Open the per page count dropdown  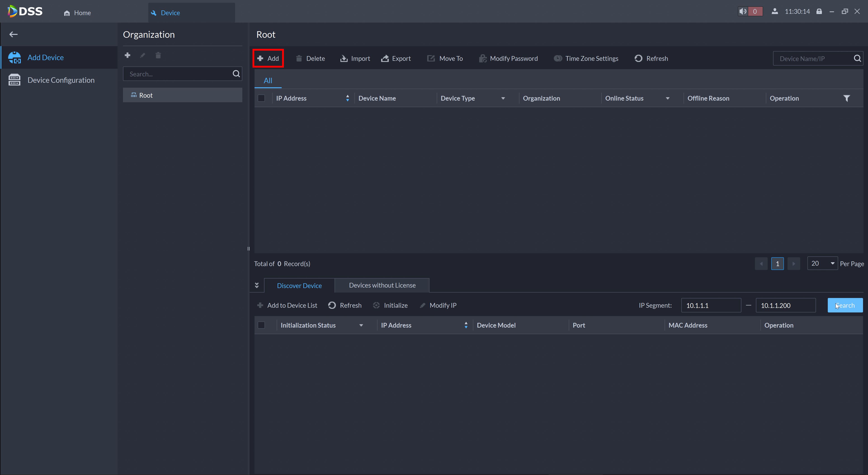click(x=822, y=263)
